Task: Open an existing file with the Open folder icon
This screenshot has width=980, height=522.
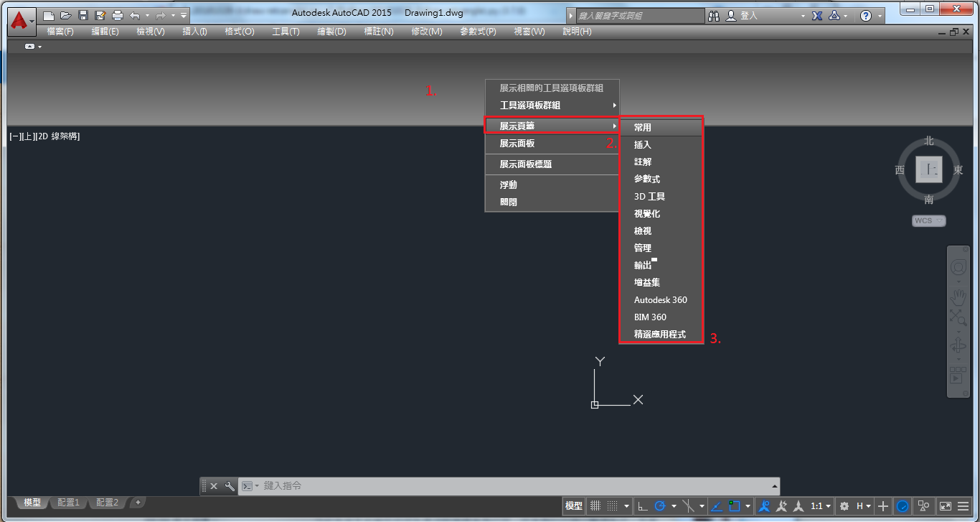Action: coord(66,14)
